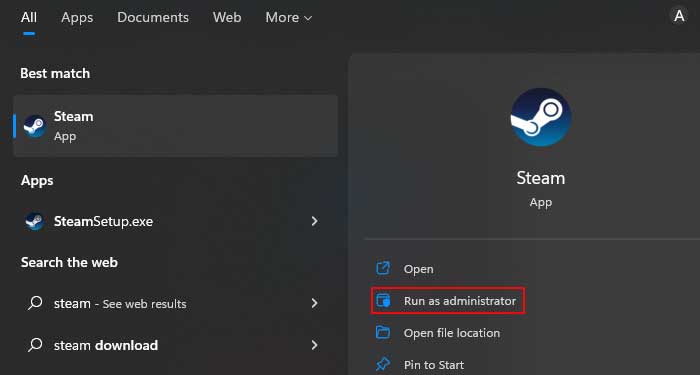Switch to the Documents filter tab
Viewport: 700px width, 375px height.
(153, 17)
